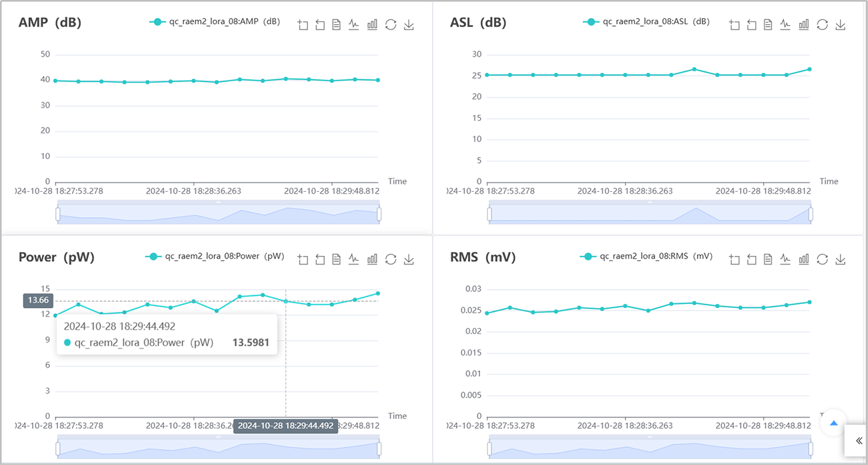This screenshot has height=465, width=868.
Task: Switch the Power chart to bar type
Action: pyautogui.click(x=372, y=259)
